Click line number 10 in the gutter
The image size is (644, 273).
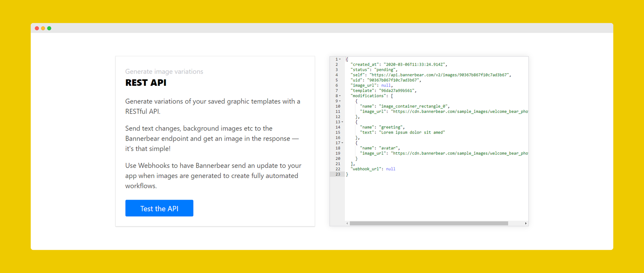click(x=338, y=106)
